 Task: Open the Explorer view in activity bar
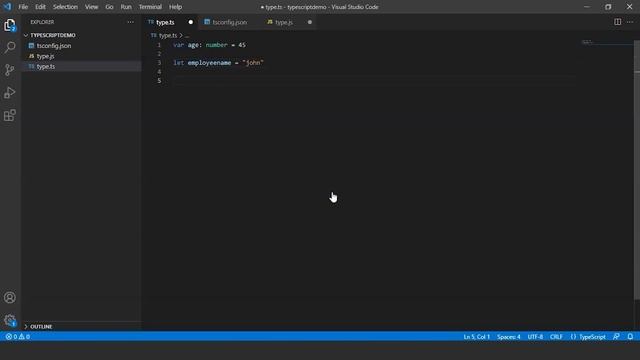[10, 25]
